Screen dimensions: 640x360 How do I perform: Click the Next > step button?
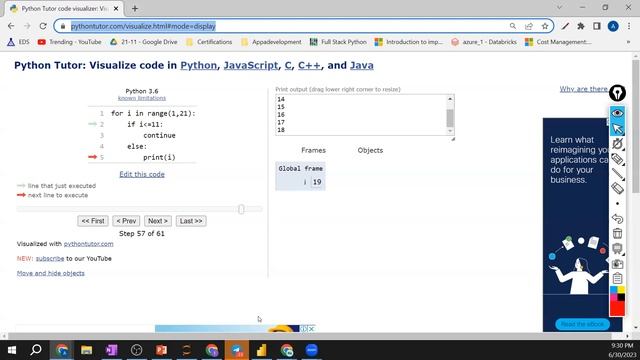[x=158, y=221]
